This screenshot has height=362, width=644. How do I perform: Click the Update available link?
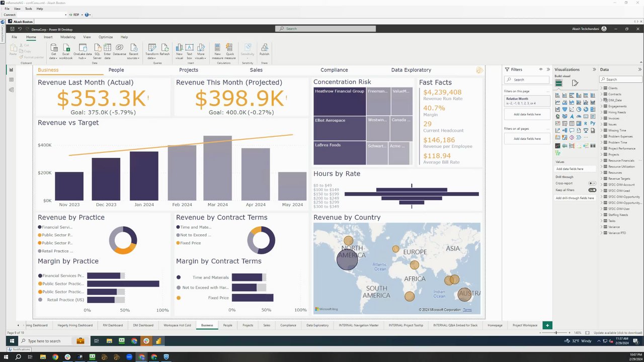click(618, 333)
